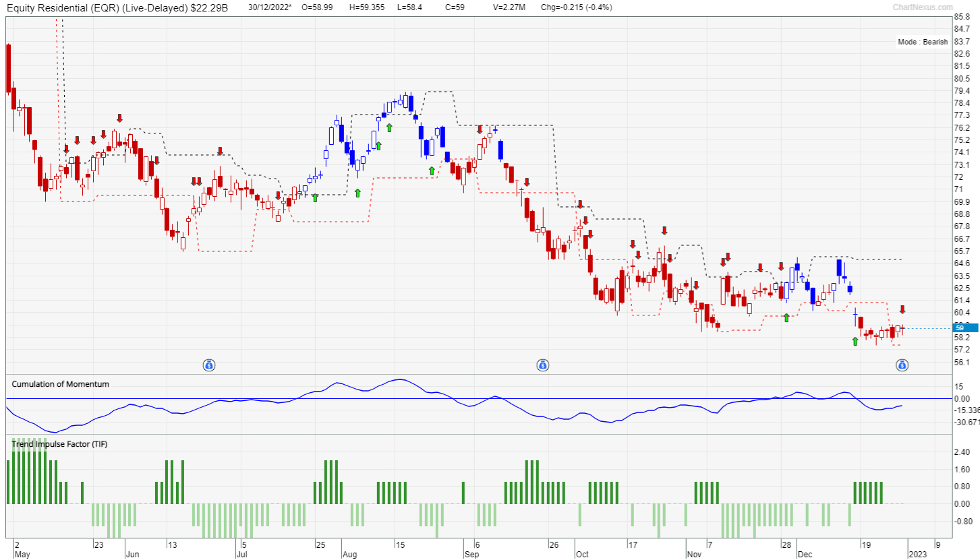The width and height of the screenshot is (980, 560).
Task: Click the -30.671 momentum axis value
Action: tap(966, 423)
